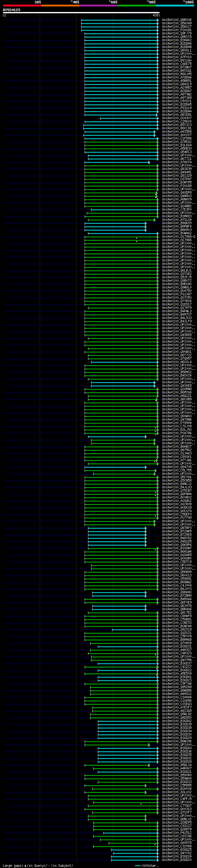This screenshot has height=868, width=197.
Task: Select the UniRef100_Q7RE42 entry
Action: 177,142
